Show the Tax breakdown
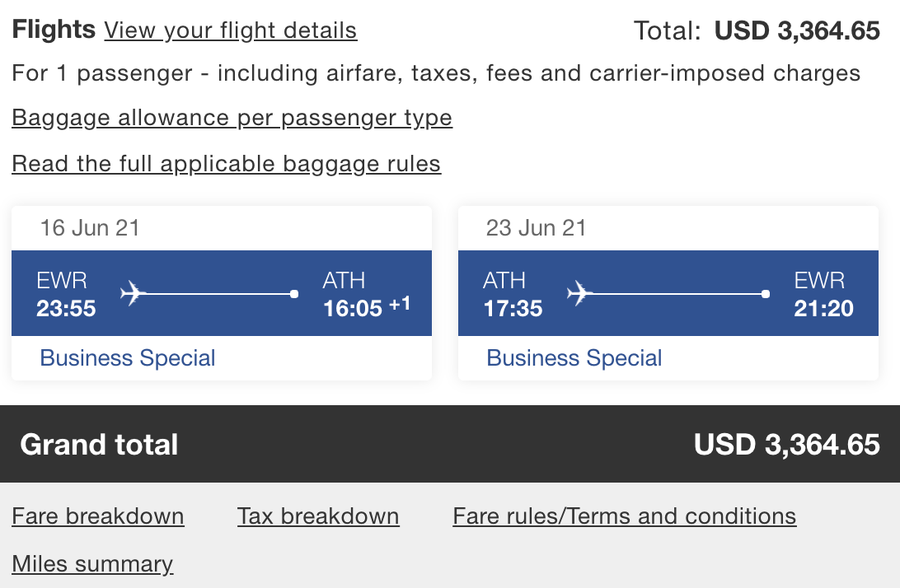Viewport: 900px width, 588px height. (318, 516)
